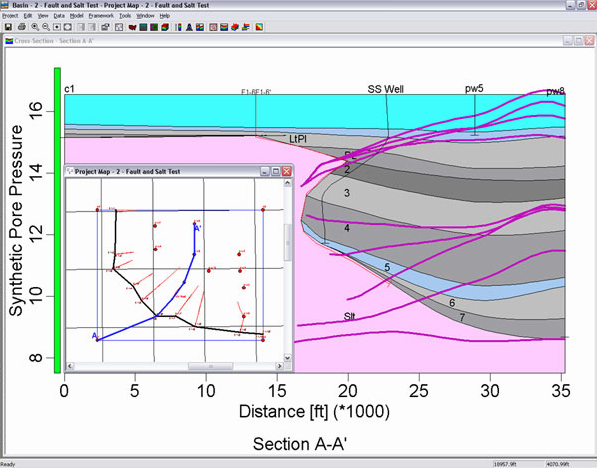Click the layered cross-section toolbar icon
The width and height of the screenshot is (597, 468).
click(x=224, y=27)
